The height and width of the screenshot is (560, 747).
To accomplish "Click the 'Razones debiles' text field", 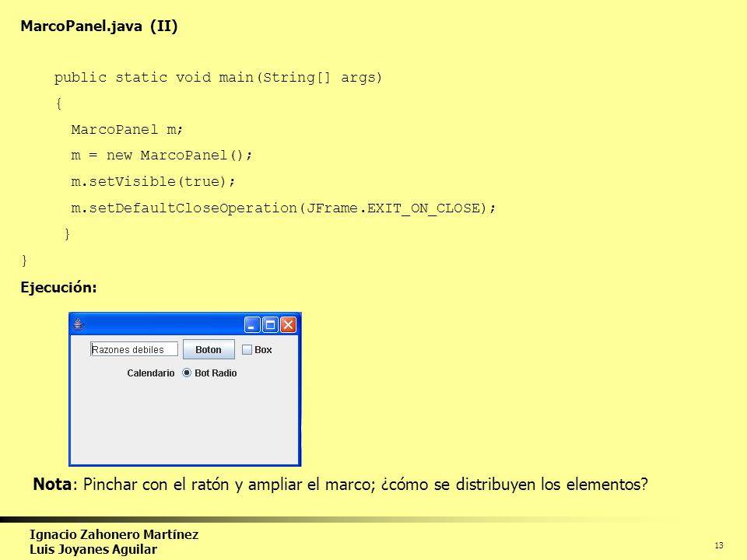I will [x=134, y=349].
